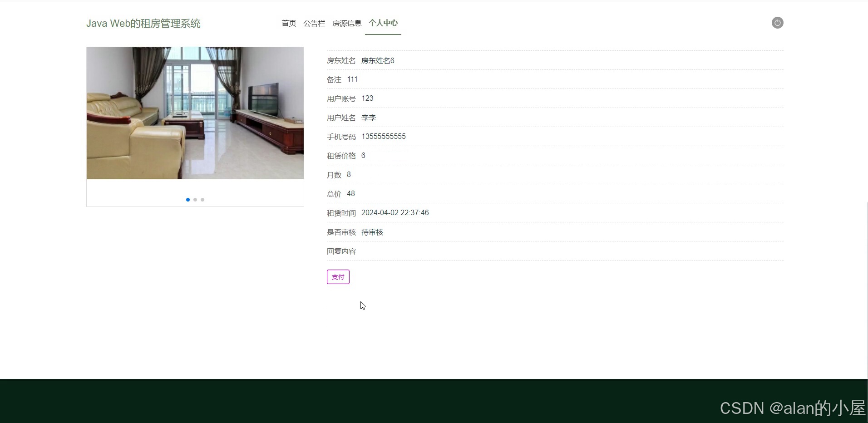Click the 支付 button
This screenshot has width=868, height=423.
pyautogui.click(x=338, y=277)
